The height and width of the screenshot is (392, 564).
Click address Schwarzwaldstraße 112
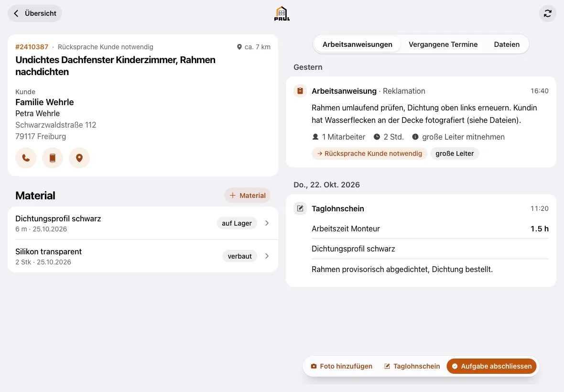(56, 125)
